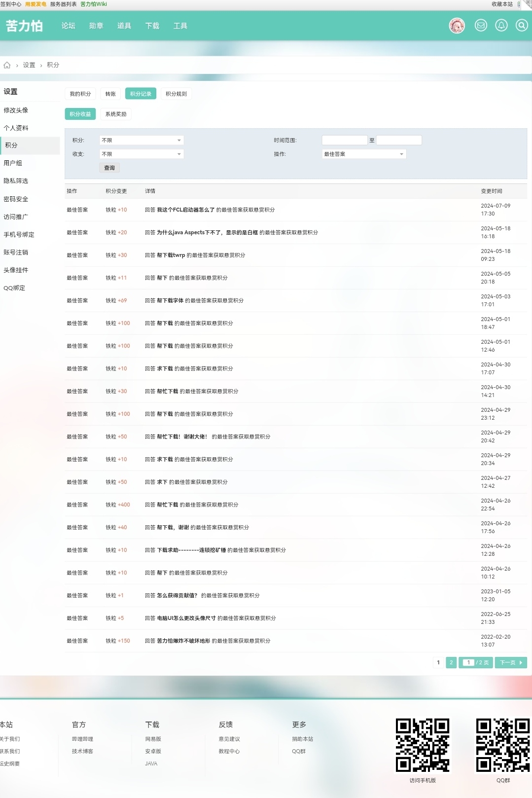532x798 pixels.
Task: Open the footer 安卓版 download link
Action: (153, 752)
